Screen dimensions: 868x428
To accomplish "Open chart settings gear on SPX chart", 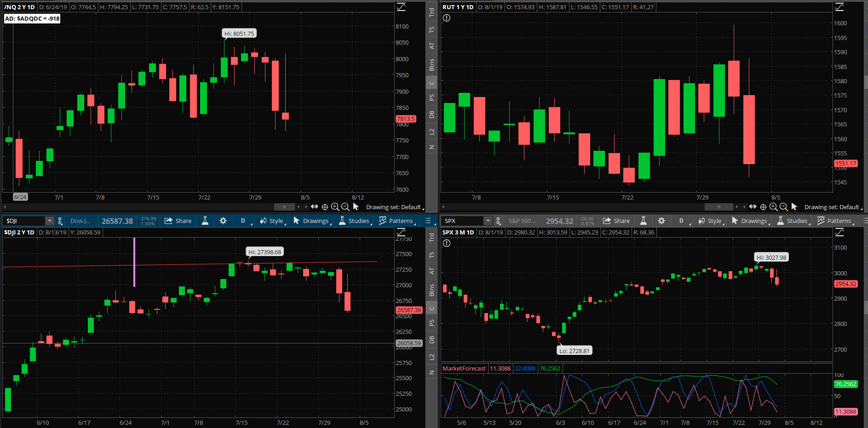I will [661, 221].
